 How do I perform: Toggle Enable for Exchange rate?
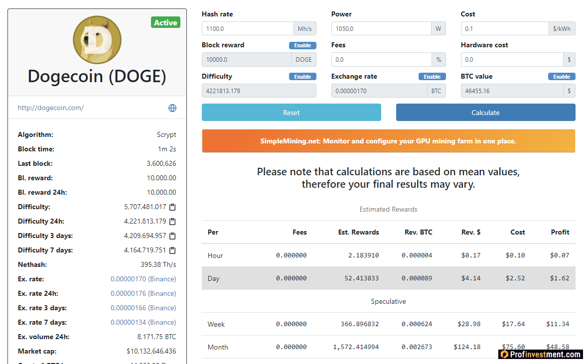432,77
